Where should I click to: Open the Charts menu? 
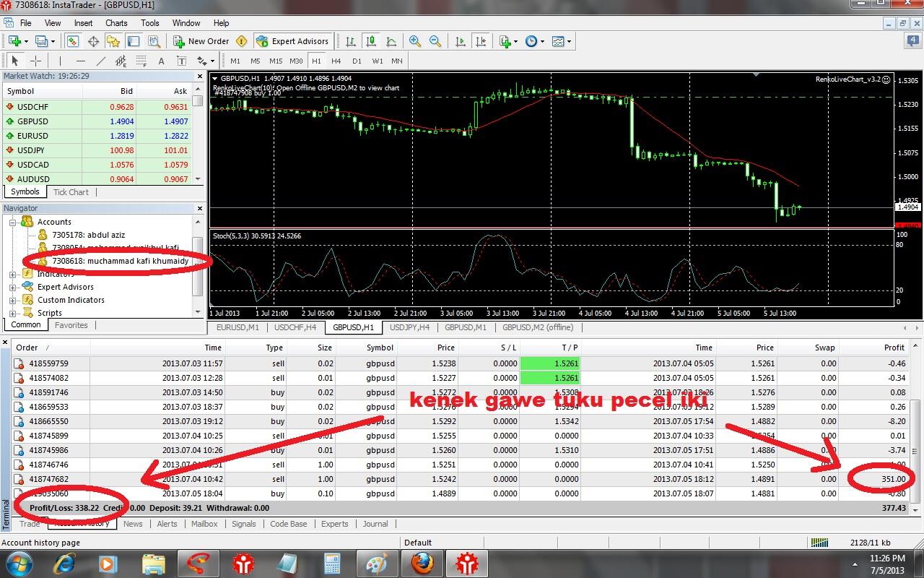(x=116, y=23)
